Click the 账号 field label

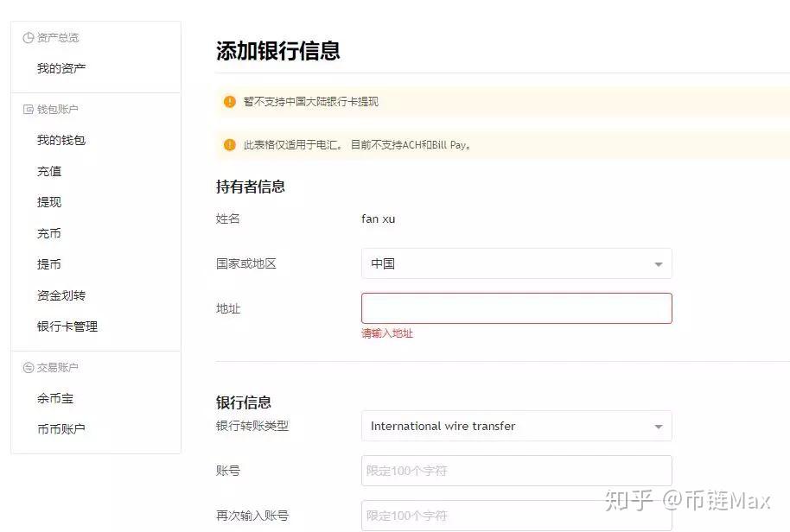(227, 471)
